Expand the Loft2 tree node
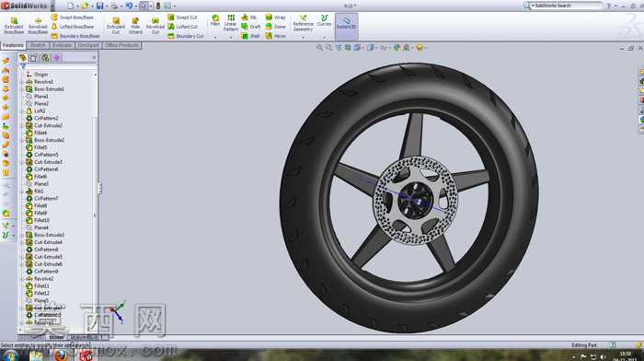 [x=23, y=111]
